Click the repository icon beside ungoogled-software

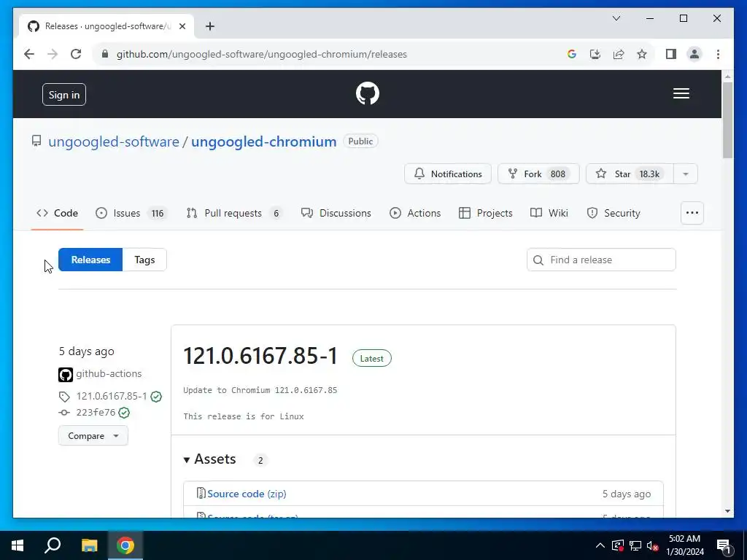pyautogui.click(x=36, y=141)
